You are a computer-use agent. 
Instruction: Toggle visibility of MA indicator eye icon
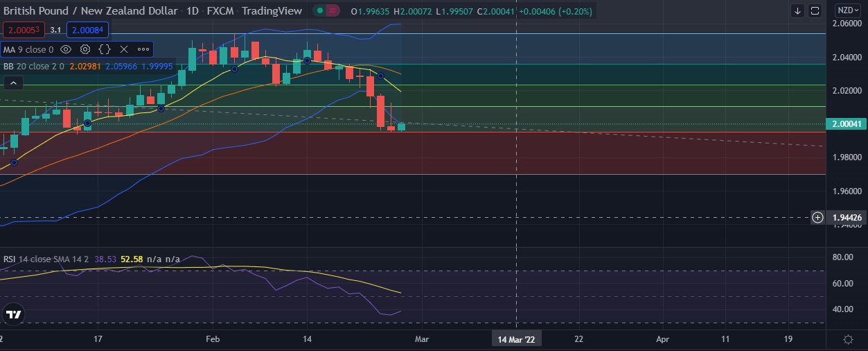point(66,49)
